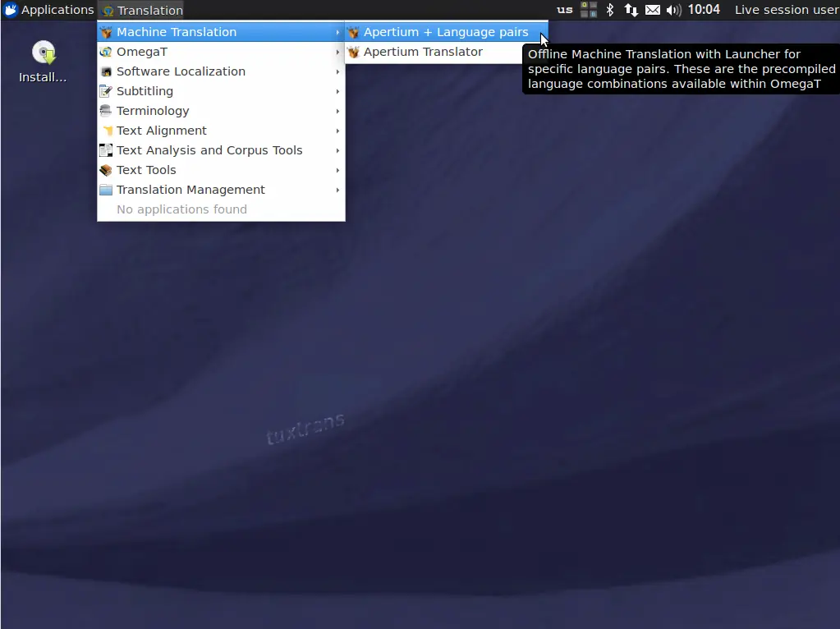Expand the Terminology submenu arrow

coord(337,111)
